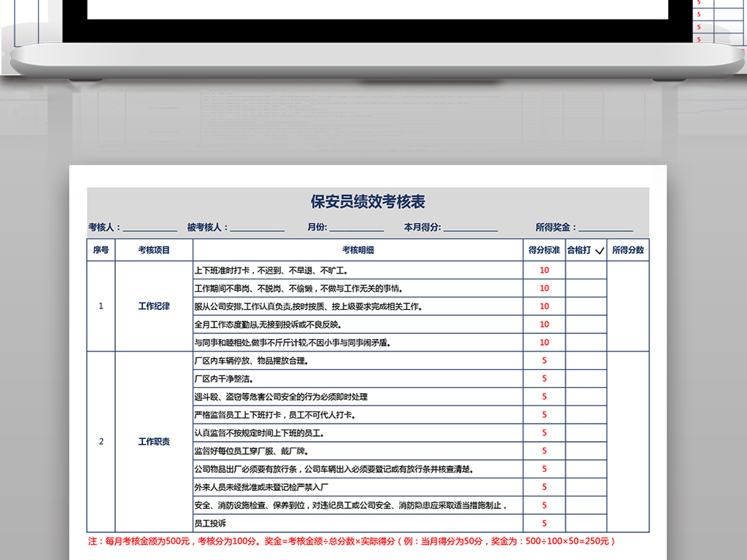The height and width of the screenshot is (560, 747).
Task: Click the 被考核人 blank input line
Action: [258, 226]
